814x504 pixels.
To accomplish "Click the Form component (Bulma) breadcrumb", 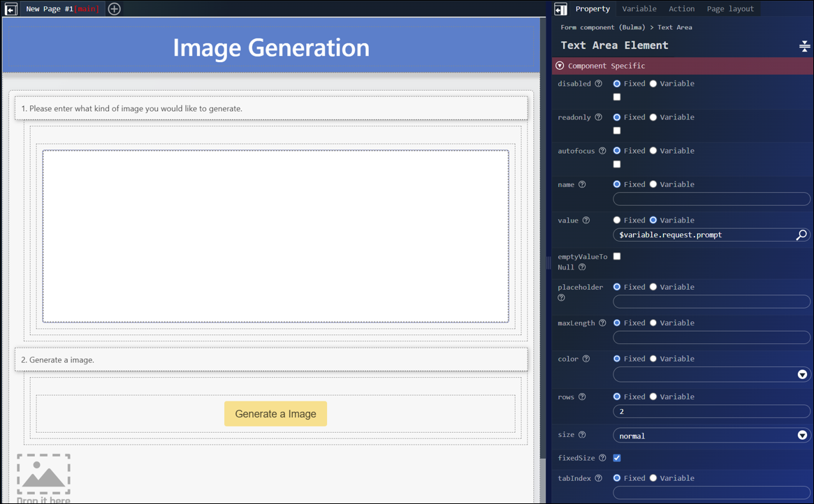I will (602, 27).
